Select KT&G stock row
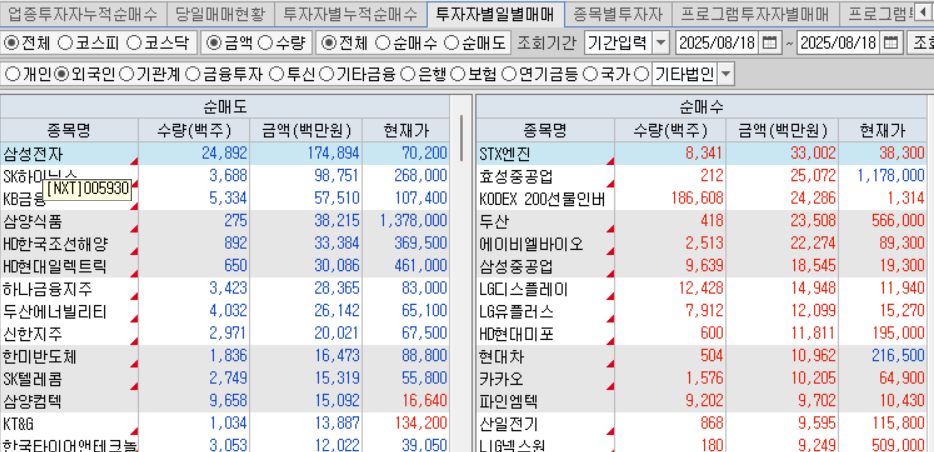 (225, 424)
